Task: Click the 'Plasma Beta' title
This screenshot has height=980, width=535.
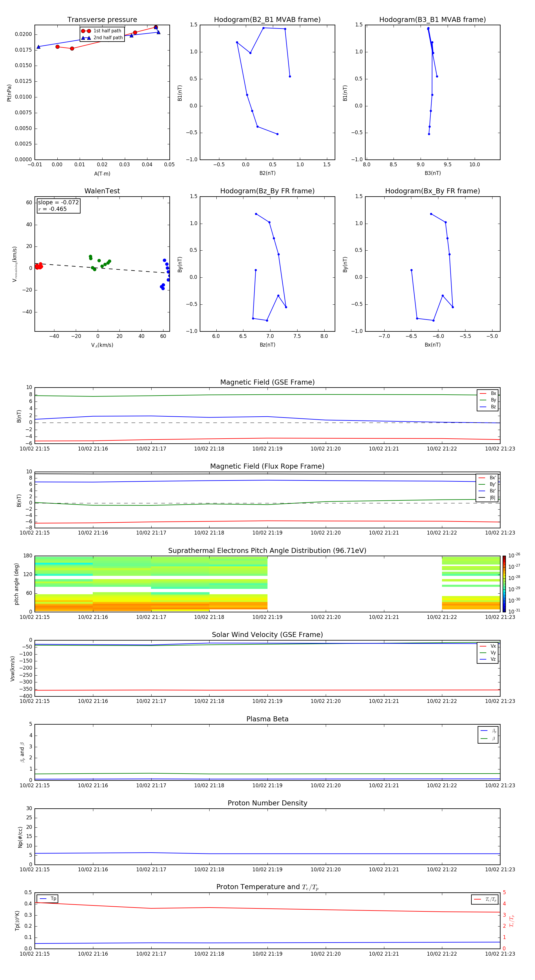Action: coord(267,719)
